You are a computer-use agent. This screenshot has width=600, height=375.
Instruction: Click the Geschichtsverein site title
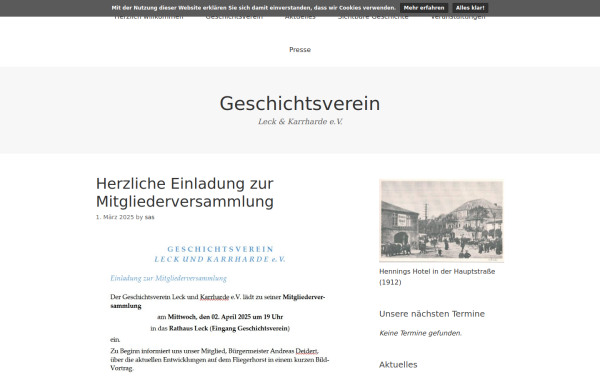tap(300, 104)
